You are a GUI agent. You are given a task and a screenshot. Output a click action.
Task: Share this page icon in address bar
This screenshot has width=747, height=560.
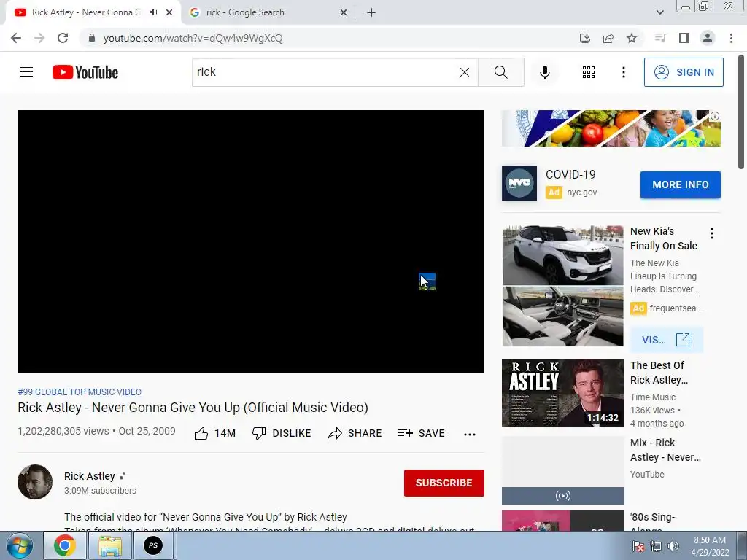click(608, 38)
